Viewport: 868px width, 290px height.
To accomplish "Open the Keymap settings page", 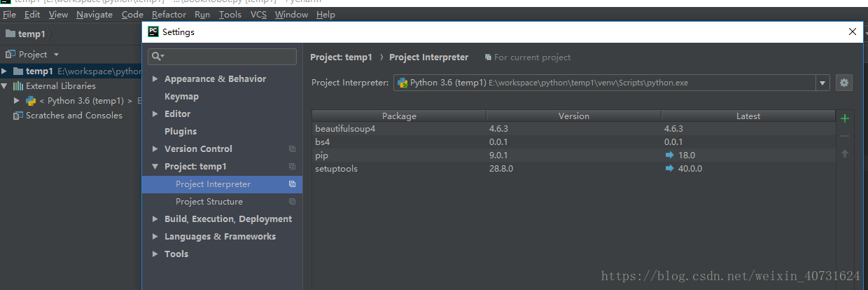I will (x=181, y=97).
